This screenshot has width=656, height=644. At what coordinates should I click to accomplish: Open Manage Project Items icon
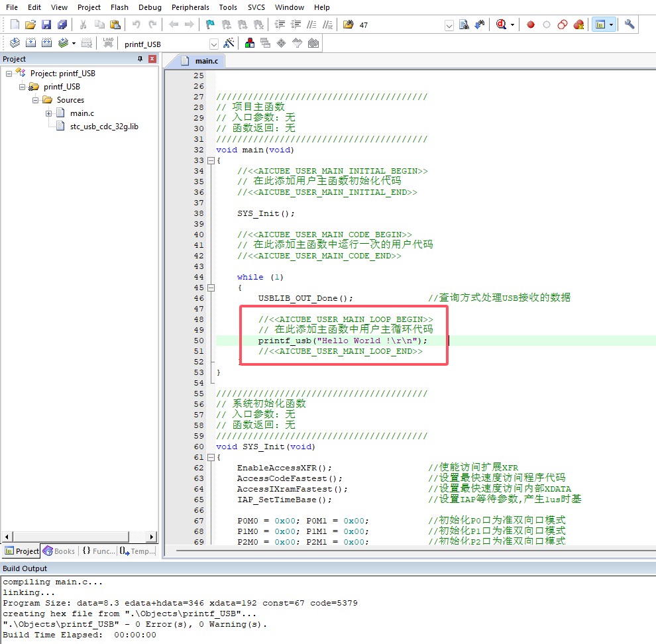pos(249,42)
